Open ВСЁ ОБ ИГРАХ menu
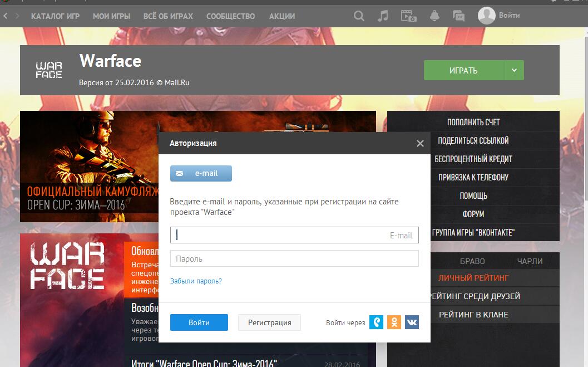The width and height of the screenshot is (588, 367). tap(168, 17)
